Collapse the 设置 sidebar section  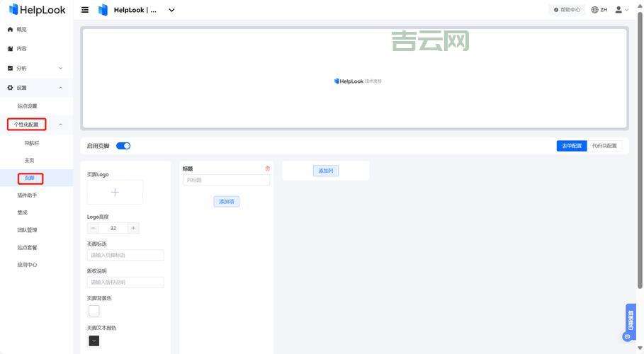pos(60,88)
